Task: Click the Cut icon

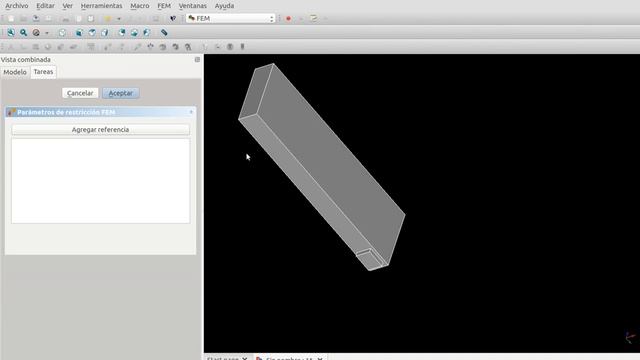Action: [66, 19]
